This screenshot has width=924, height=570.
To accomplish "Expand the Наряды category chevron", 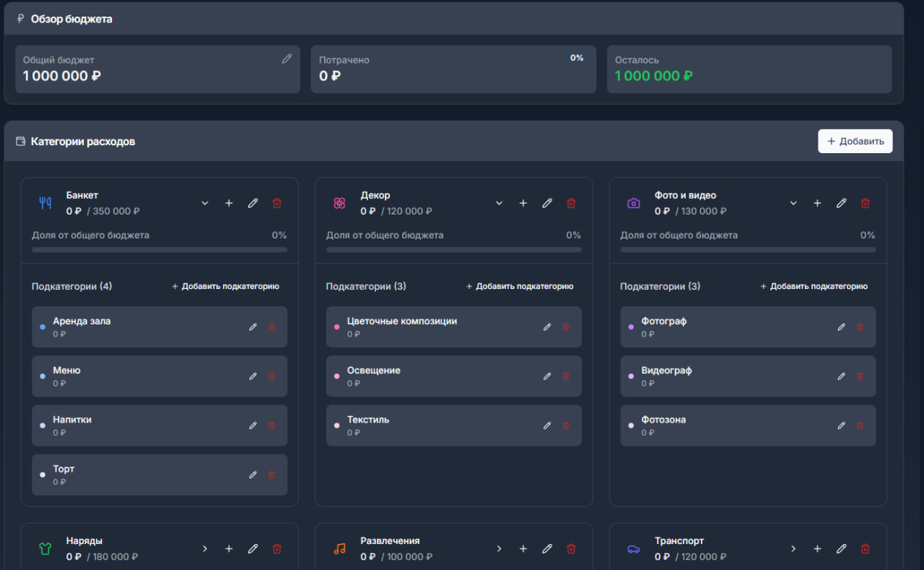I will [x=205, y=548].
